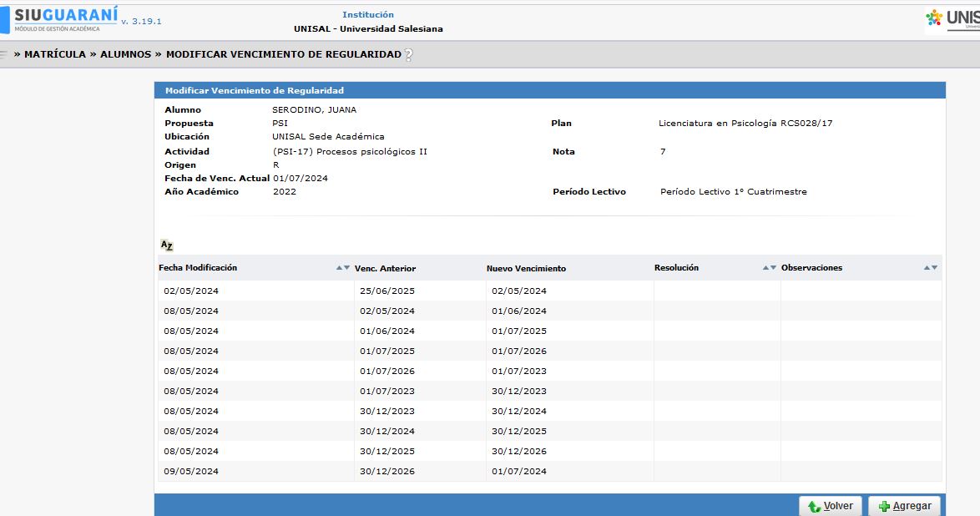Click activity (PSI-17) Procesos psicológicos II

(350, 151)
